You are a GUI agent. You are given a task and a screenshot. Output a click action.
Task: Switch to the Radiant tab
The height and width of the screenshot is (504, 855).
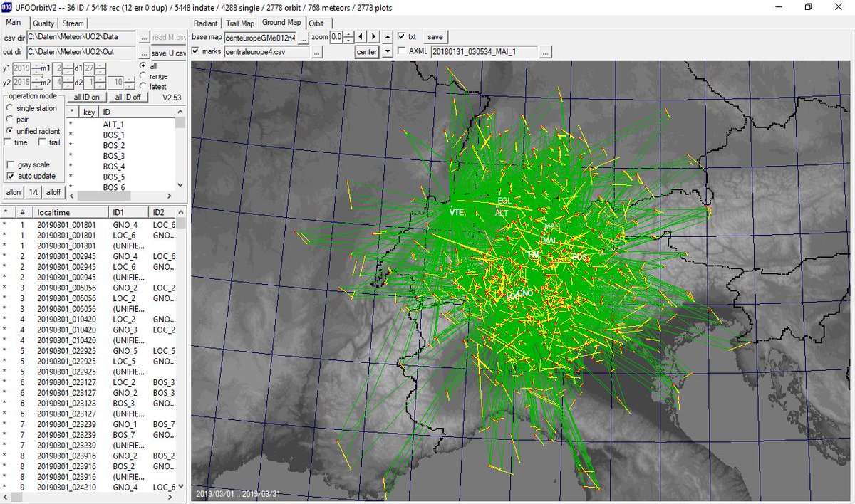click(206, 23)
